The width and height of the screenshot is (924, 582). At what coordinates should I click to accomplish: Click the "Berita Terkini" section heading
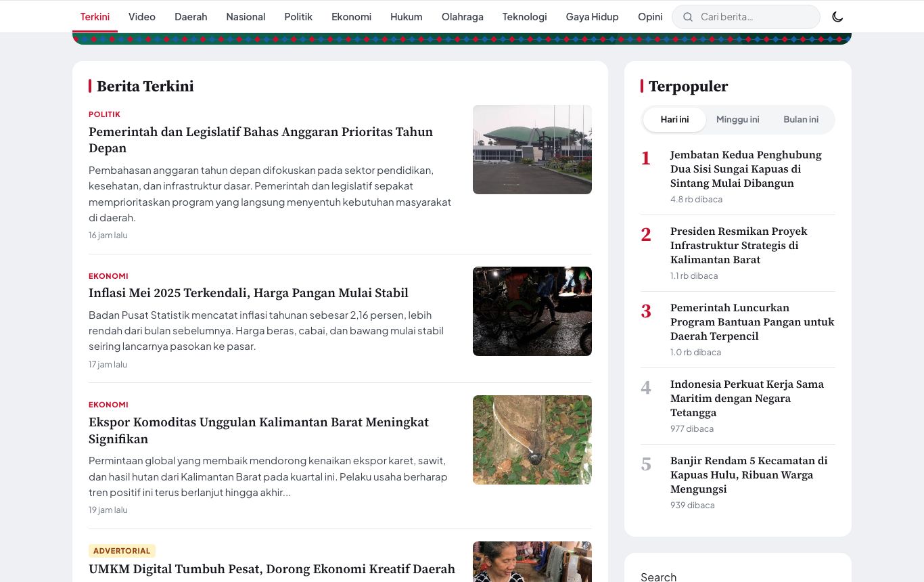pos(145,87)
